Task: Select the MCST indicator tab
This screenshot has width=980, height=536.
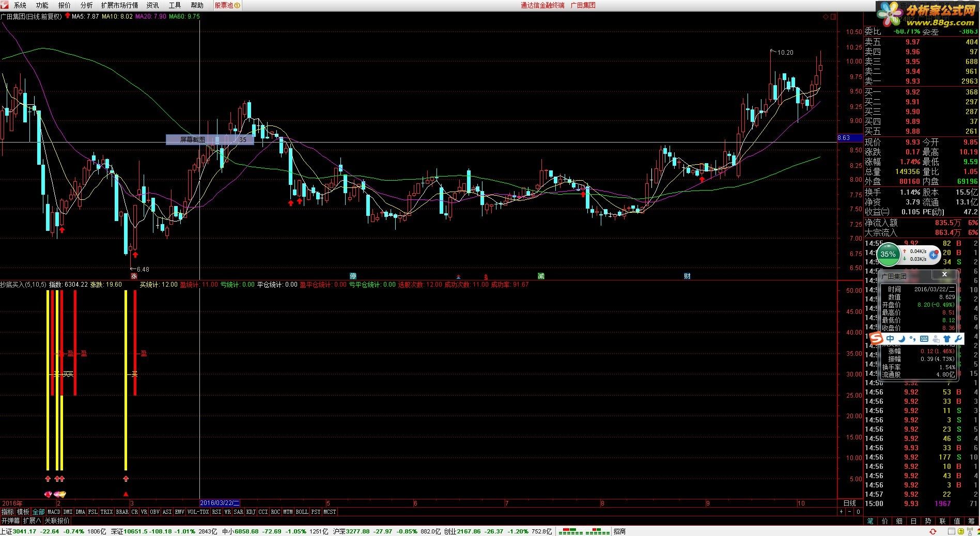Action: click(x=330, y=512)
